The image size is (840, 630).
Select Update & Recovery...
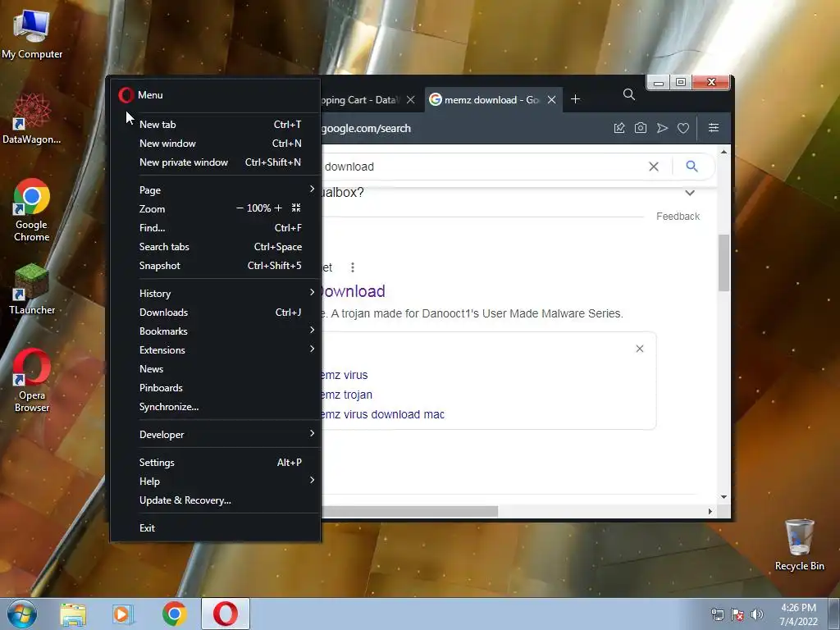[x=216, y=500]
